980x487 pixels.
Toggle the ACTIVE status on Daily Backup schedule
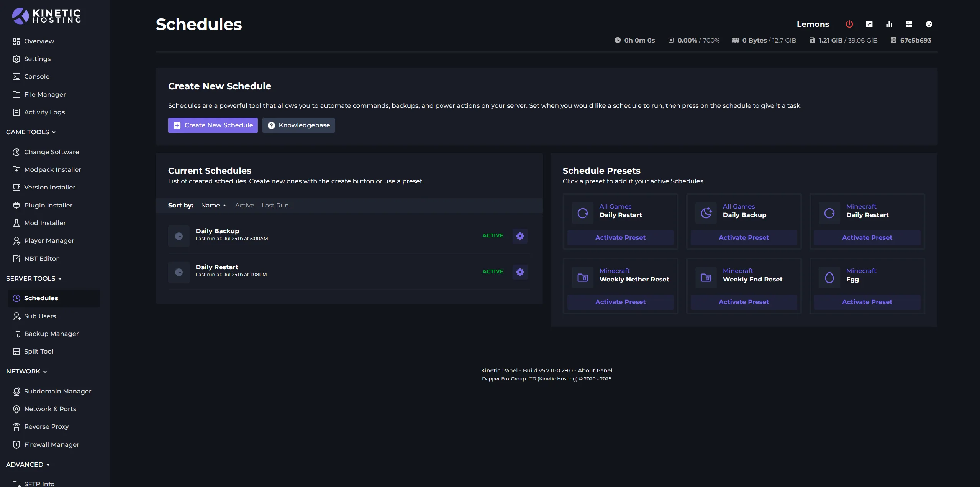pos(493,235)
